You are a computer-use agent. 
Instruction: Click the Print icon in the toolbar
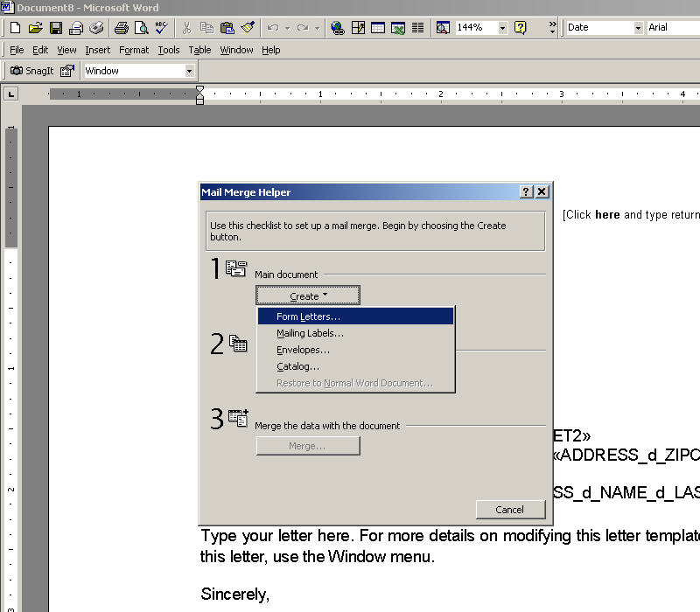[x=122, y=28]
